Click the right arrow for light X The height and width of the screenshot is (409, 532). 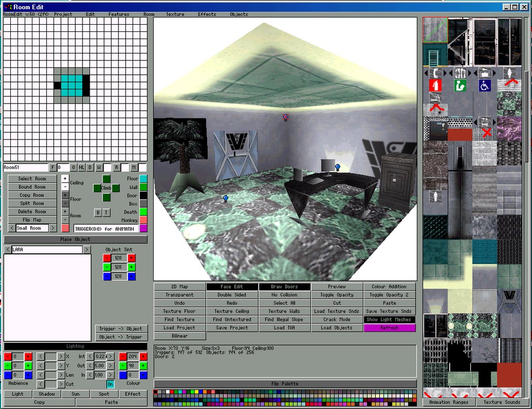tap(60, 356)
